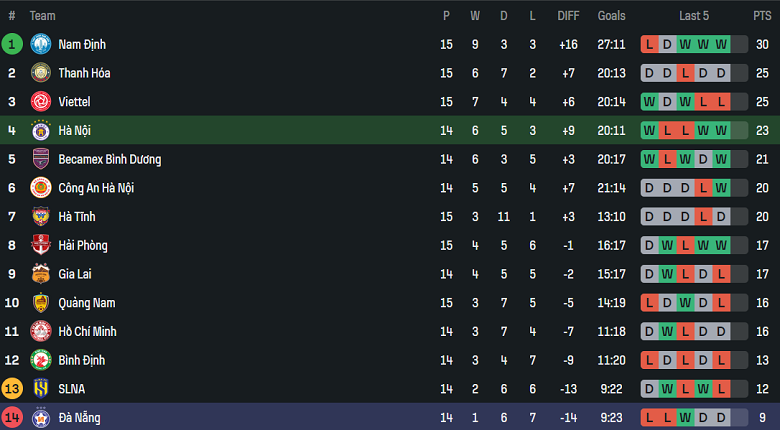The image size is (780, 430).
Task: Click the Last 5 column header
Action: point(693,16)
